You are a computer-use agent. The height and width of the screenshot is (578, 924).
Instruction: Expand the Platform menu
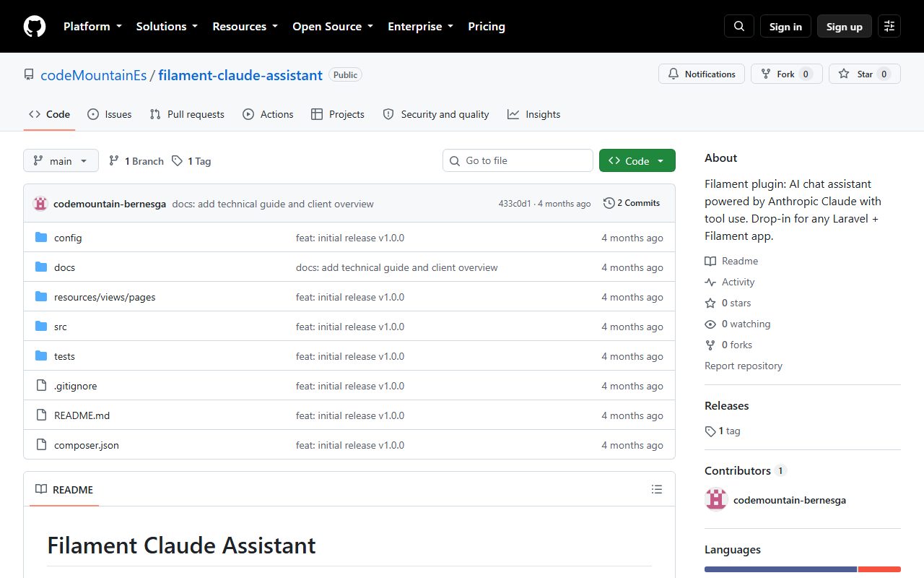click(92, 26)
